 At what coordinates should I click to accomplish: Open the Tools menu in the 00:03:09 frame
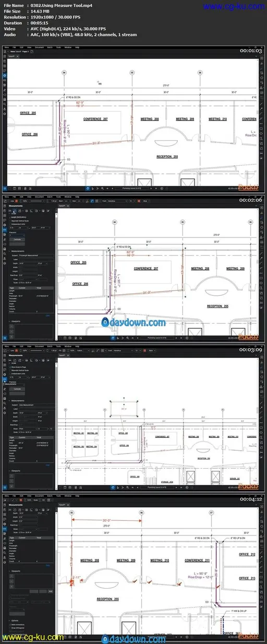58,346
